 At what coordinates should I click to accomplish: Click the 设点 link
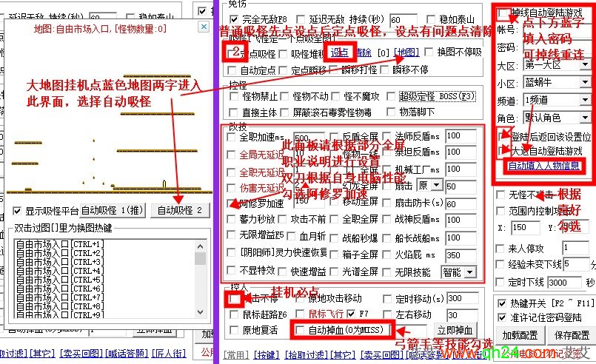click(x=339, y=53)
